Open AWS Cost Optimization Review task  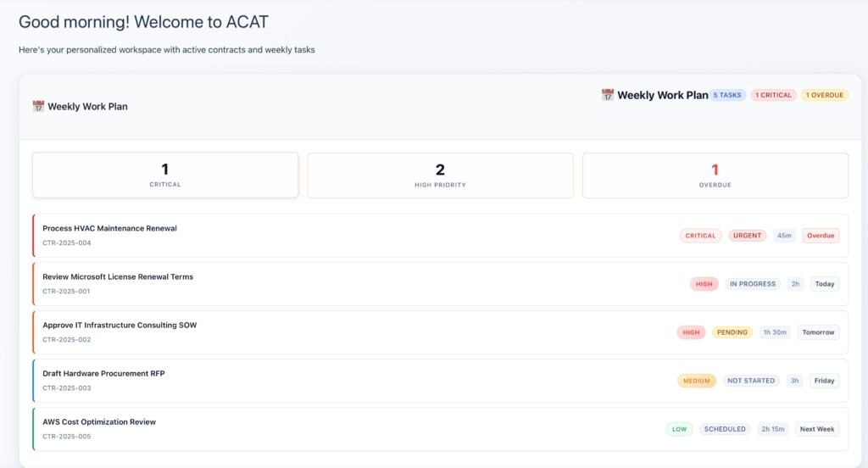pos(99,421)
